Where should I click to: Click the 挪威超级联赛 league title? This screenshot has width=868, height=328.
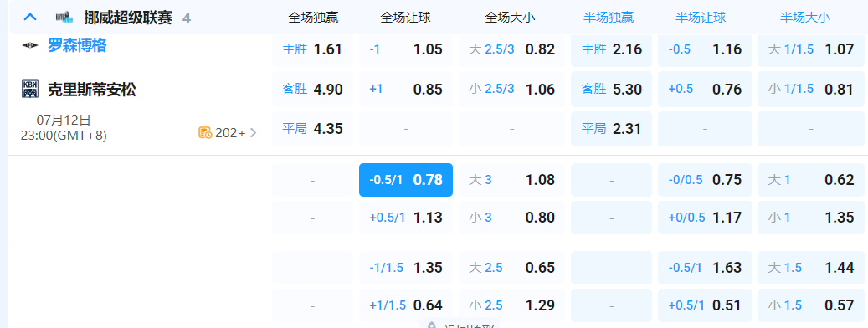128,18
